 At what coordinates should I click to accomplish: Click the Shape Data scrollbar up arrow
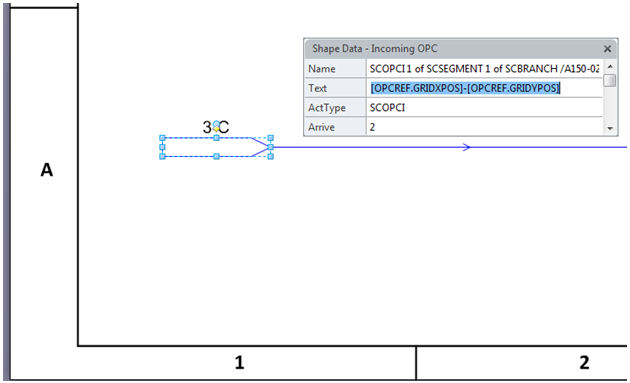tap(610, 66)
